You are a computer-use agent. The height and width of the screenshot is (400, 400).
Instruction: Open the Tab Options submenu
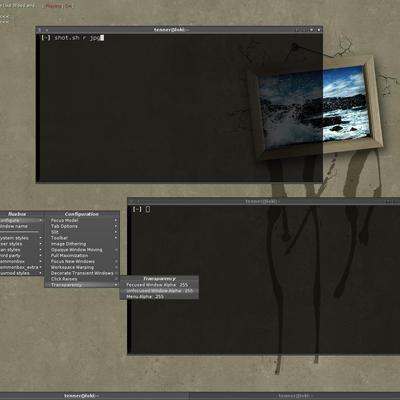pyautogui.click(x=82, y=226)
